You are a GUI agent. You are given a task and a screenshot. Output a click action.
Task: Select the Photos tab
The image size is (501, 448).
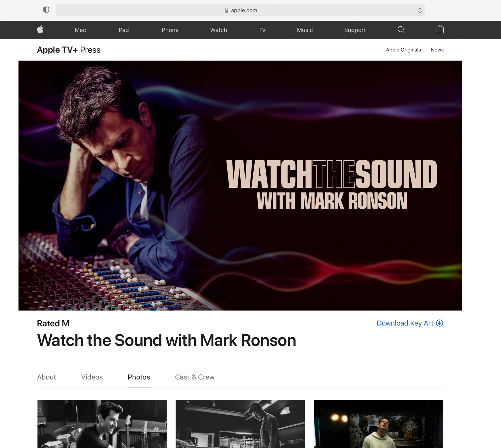[139, 377]
